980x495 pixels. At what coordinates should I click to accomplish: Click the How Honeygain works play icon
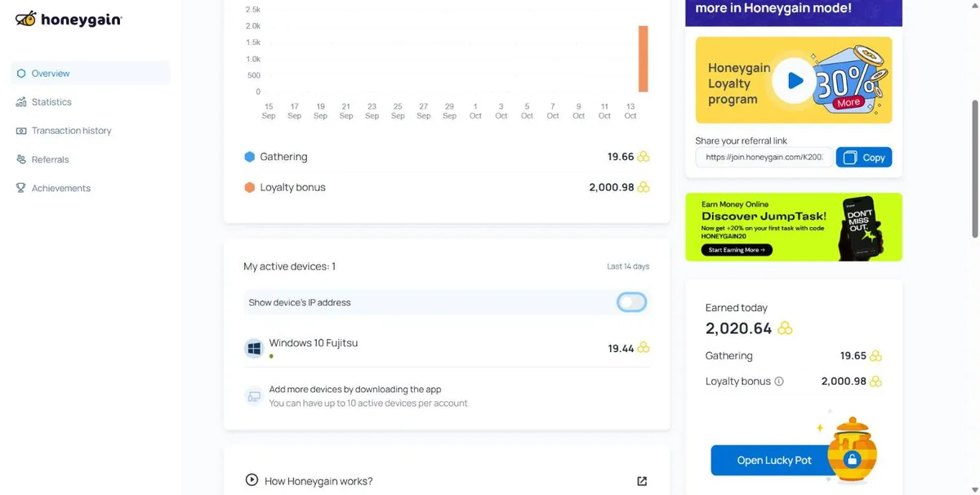click(x=252, y=480)
